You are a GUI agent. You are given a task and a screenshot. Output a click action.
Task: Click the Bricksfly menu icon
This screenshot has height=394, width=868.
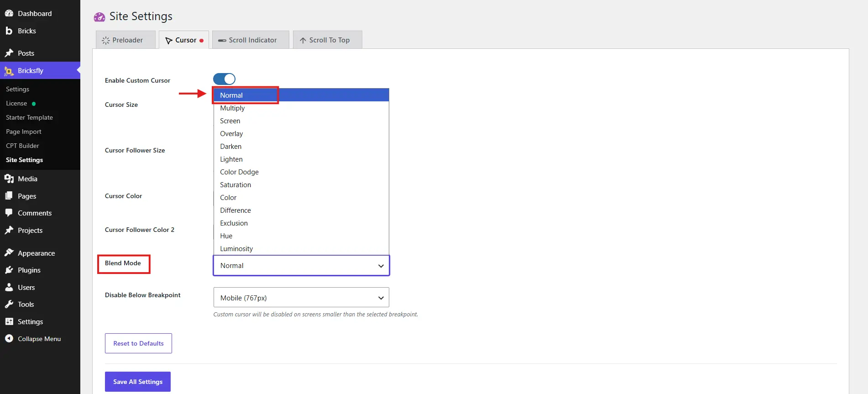[9, 71]
